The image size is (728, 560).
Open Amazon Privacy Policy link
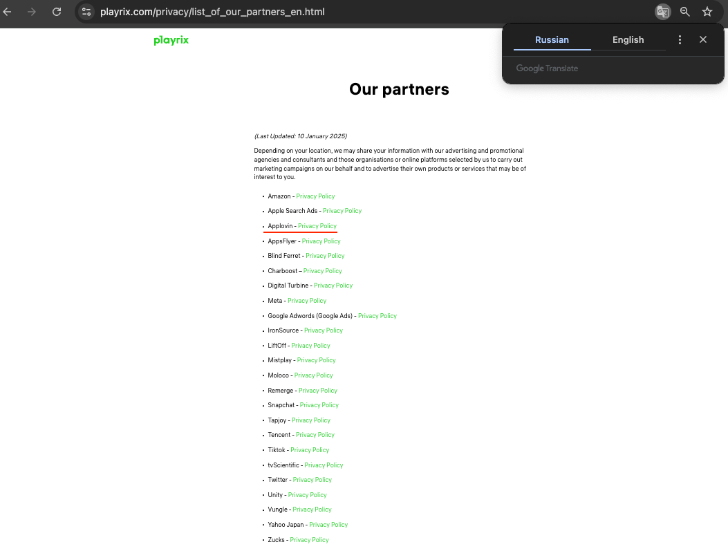tap(315, 196)
